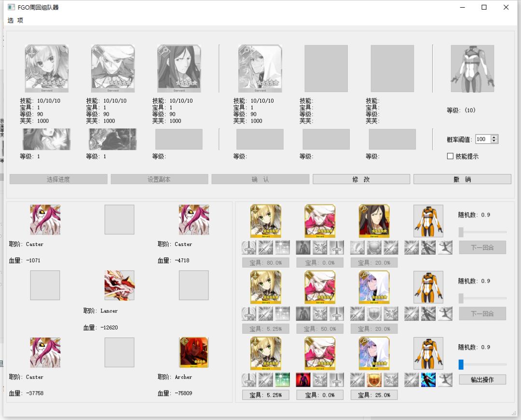521x420 pixels.
Task: Click the orange mystic code suit in turn two
Action: (x=428, y=287)
